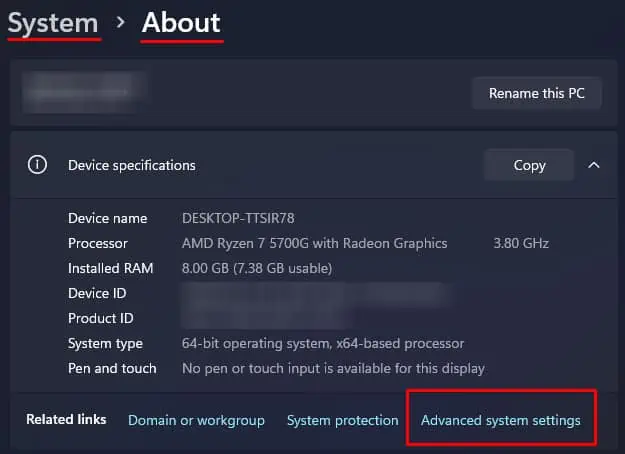
Task: Click the breadcrumb chevron after System
Action: tap(120, 22)
